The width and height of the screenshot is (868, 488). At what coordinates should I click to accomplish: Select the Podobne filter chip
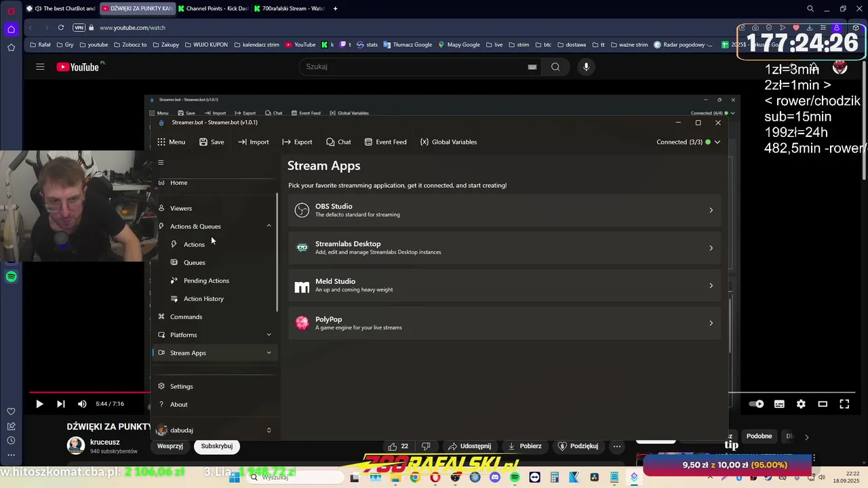click(759, 436)
